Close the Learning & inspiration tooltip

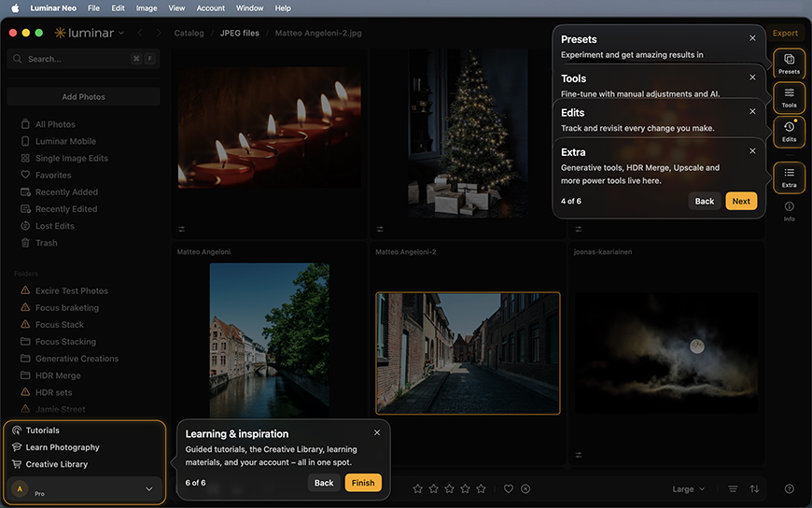click(x=377, y=432)
